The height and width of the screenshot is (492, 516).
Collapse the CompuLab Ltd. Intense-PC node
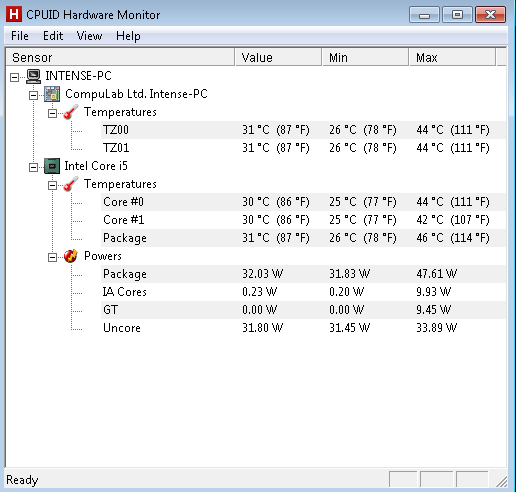[33, 95]
